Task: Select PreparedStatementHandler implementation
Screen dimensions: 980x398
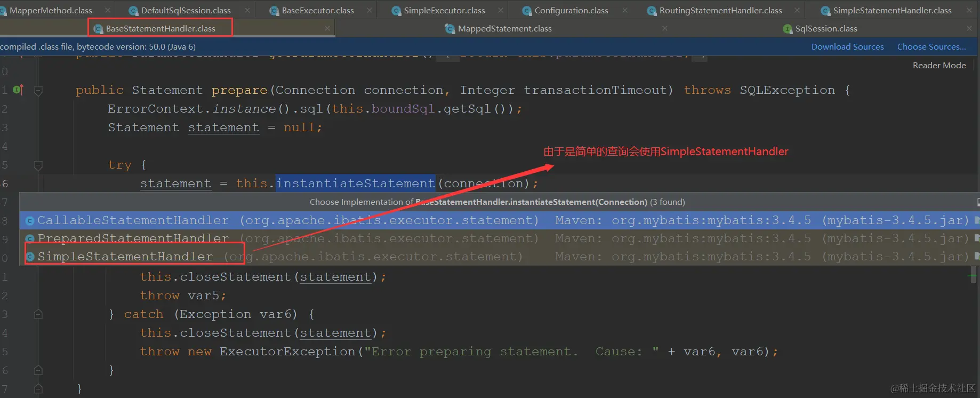Action: [500, 238]
